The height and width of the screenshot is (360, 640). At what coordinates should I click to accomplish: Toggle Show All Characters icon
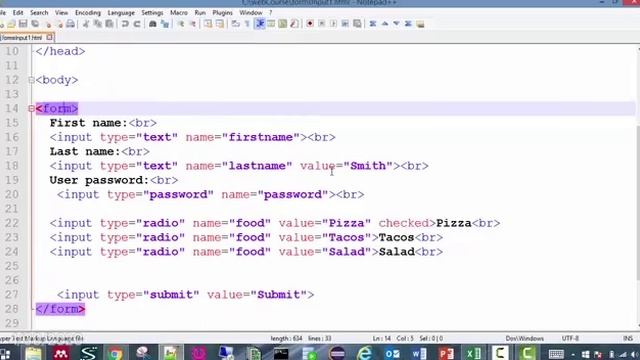tap(247, 24)
